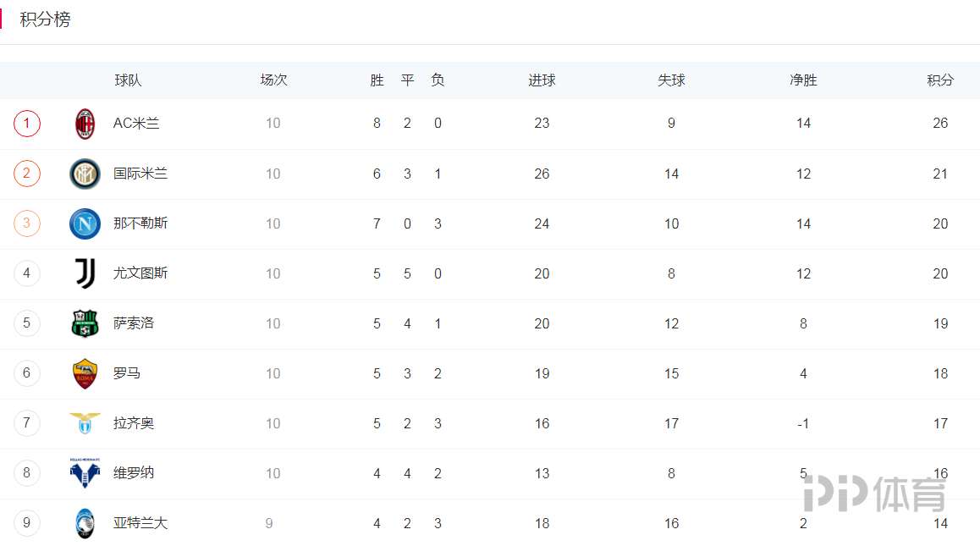Screen dimensions: 980x546
Task: Click the AC Milan club crest
Action: tap(85, 124)
